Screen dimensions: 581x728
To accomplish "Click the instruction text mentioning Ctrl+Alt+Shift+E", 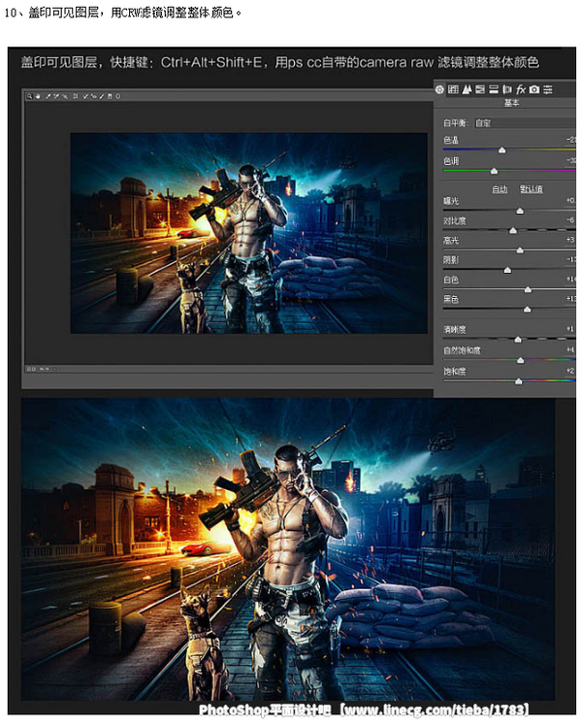I will pyautogui.click(x=279, y=62).
